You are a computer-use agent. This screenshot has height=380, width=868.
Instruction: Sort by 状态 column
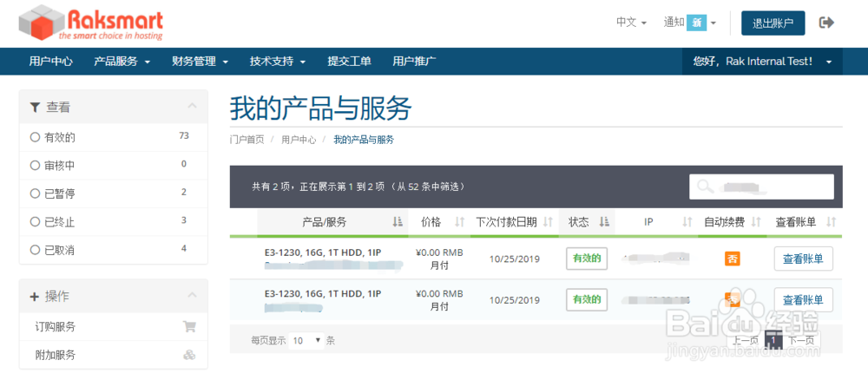587,222
